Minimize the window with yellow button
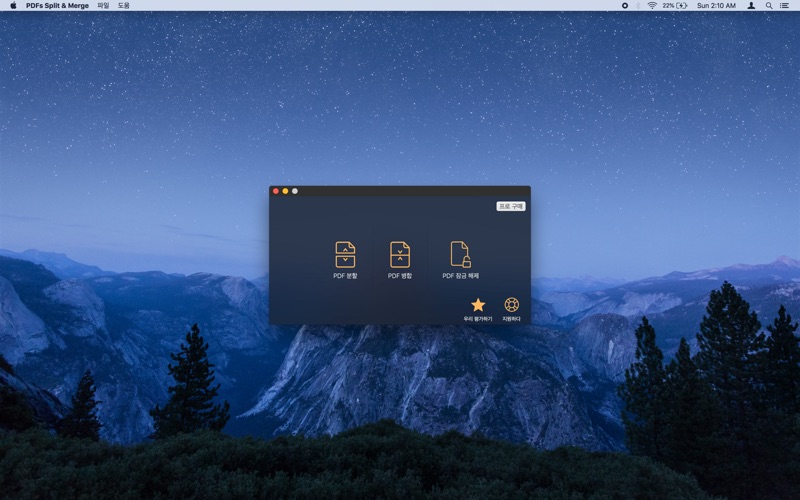The width and height of the screenshot is (800, 500). 285,191
